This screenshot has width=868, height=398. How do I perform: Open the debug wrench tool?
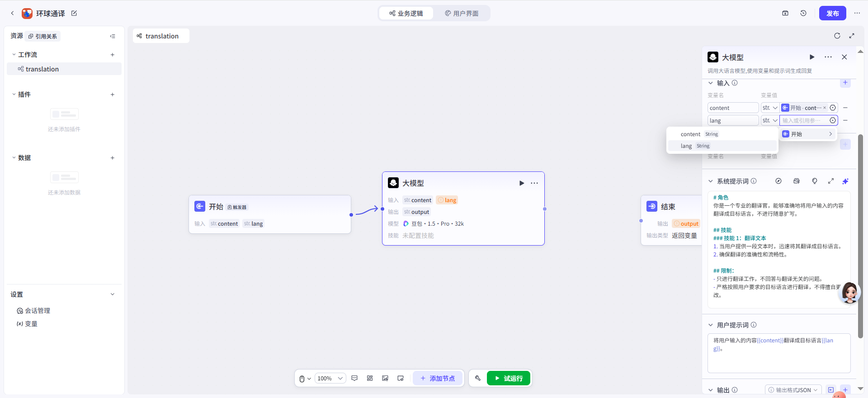coord(478,378)
